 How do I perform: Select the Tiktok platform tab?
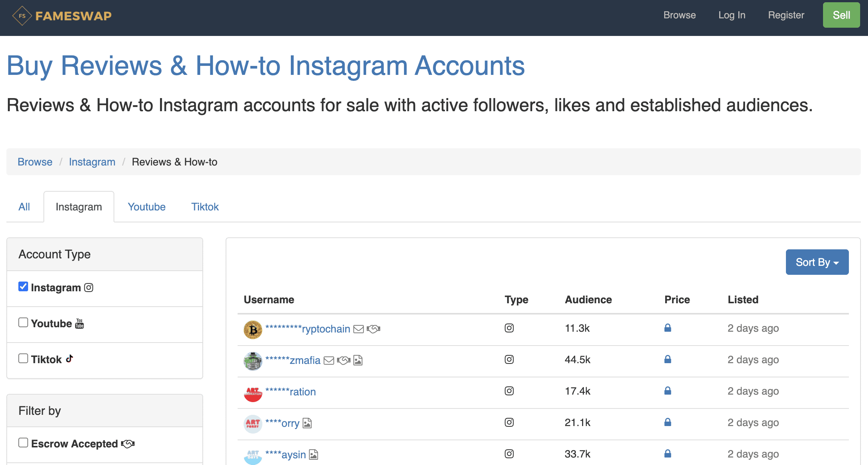204,206
